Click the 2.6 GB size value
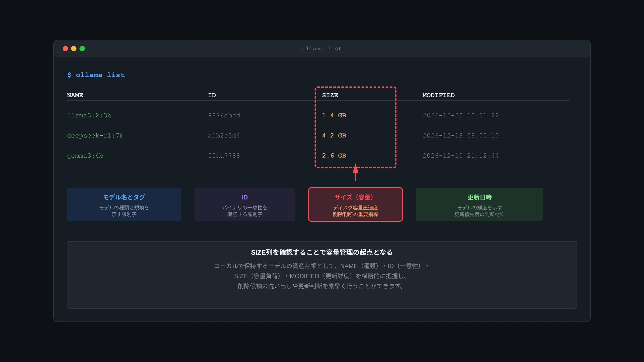The width and height of the screenshot is (644, 362). click(x=334, y=156)
